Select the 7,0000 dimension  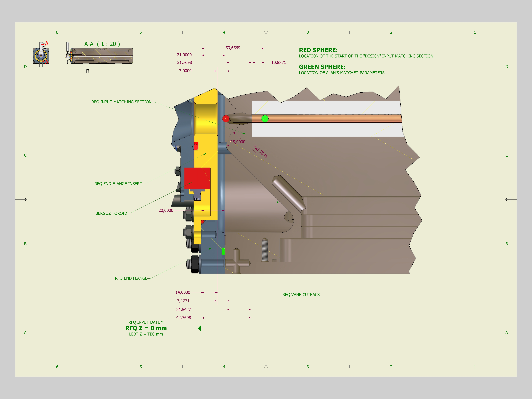point(185,71)
